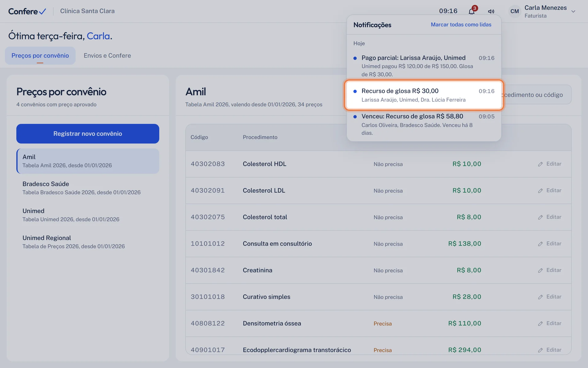Open Recurso de glosa R$ 30,00 notification
Image resolution: width=588 pixels, height=368 pixels.
click(424, 95)
